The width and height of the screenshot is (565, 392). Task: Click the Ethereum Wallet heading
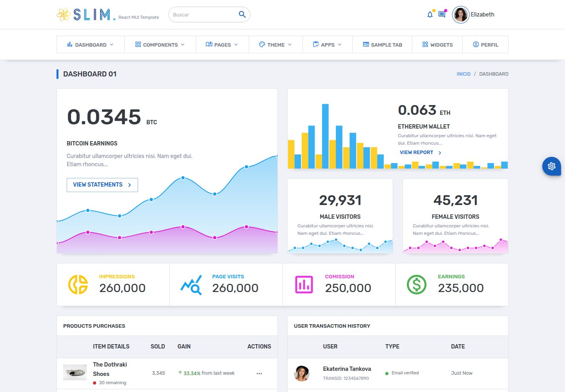coord(424,127)
